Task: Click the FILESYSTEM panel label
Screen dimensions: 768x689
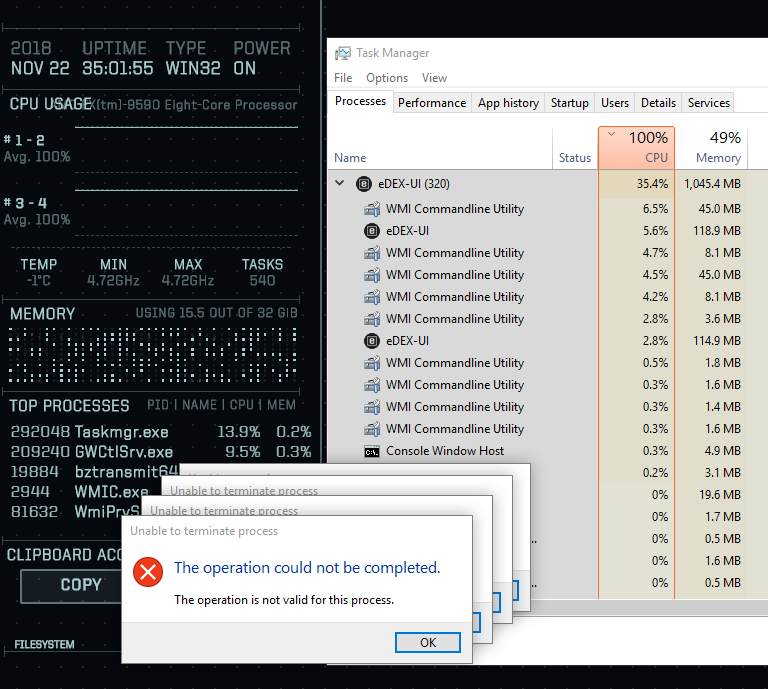Action: click(x=44, y=644)
